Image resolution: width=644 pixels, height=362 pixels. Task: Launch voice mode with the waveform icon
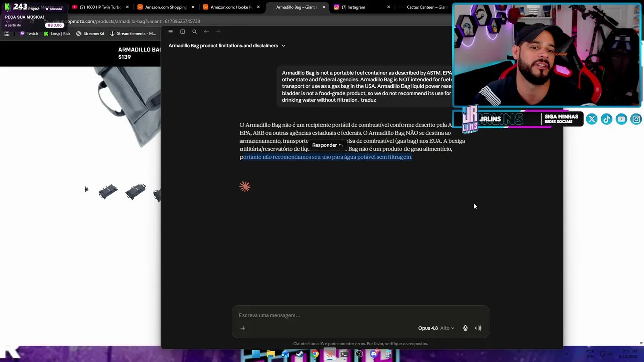[479, 328]
